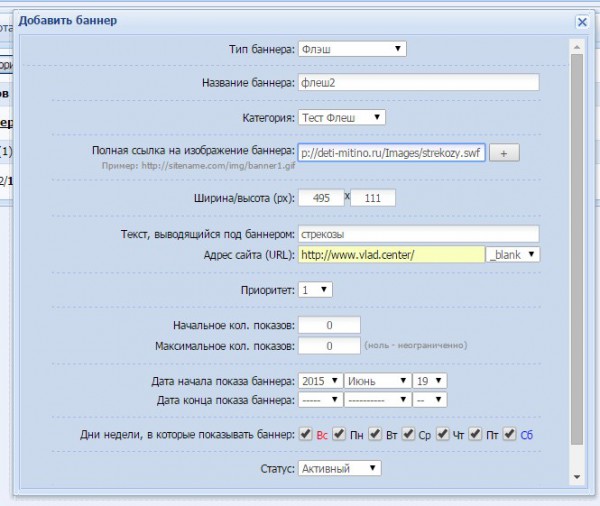Screen dimensions: 600x506
Task: Click the Добавить баннер title text
Action: click(68, 20)
